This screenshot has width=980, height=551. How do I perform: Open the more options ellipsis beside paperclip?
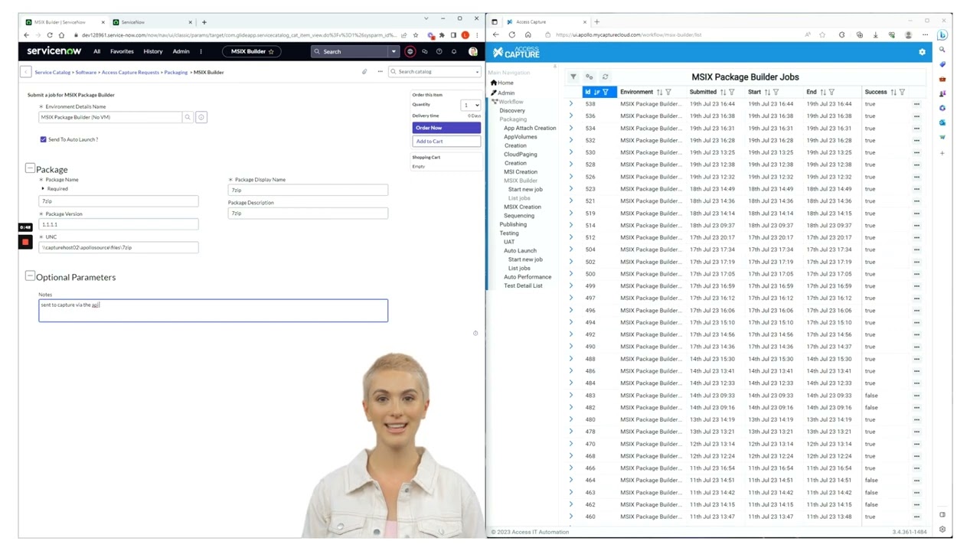380,72
